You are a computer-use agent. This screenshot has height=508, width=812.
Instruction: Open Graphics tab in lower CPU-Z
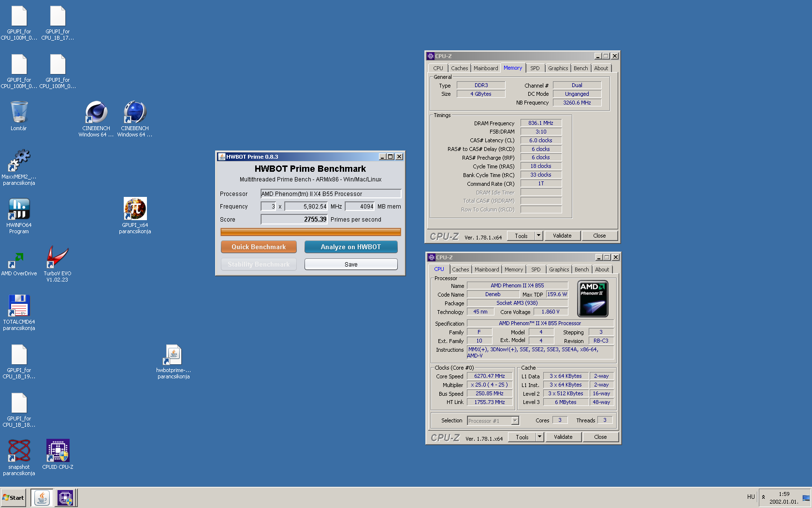559,269
